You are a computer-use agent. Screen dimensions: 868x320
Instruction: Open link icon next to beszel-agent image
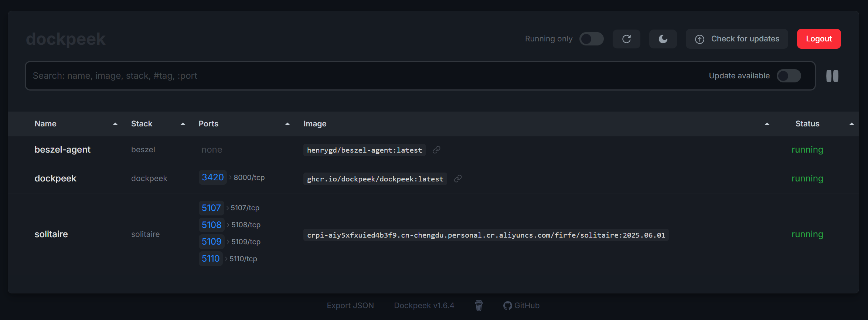(436, 150)
